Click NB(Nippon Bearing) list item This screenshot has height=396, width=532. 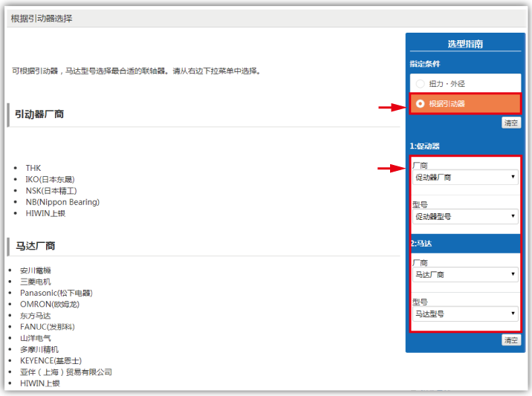coord(62,202)
